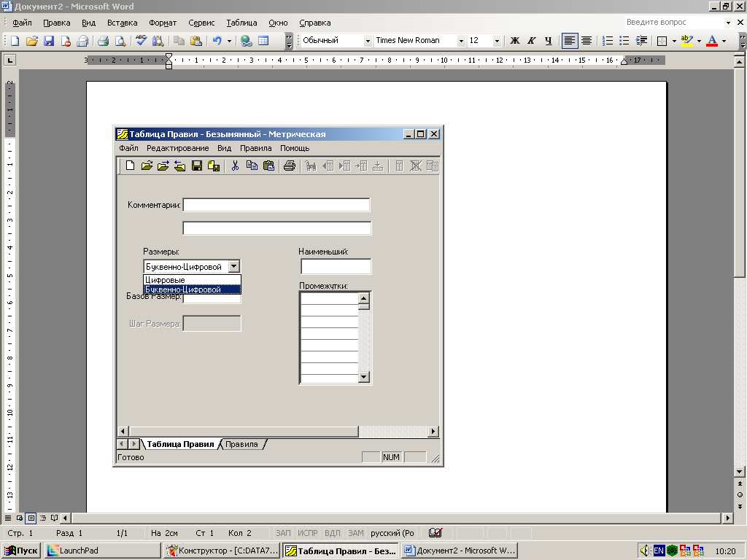Screen dimensions: 747x560
Task: Switch to the Правила sheet tab
Action: click(x=241, y=444)
